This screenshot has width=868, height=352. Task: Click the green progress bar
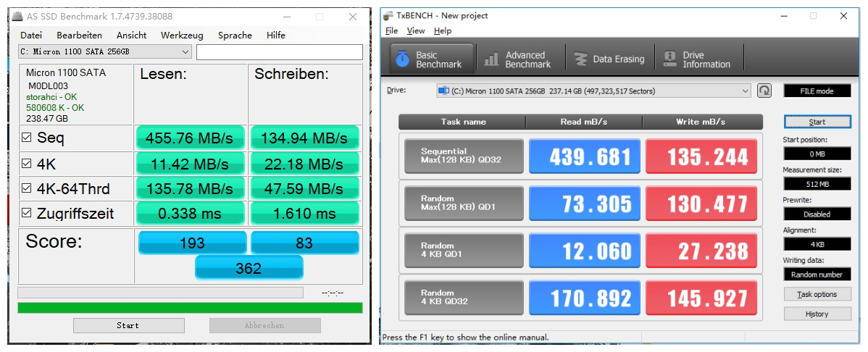coord(190,308)
